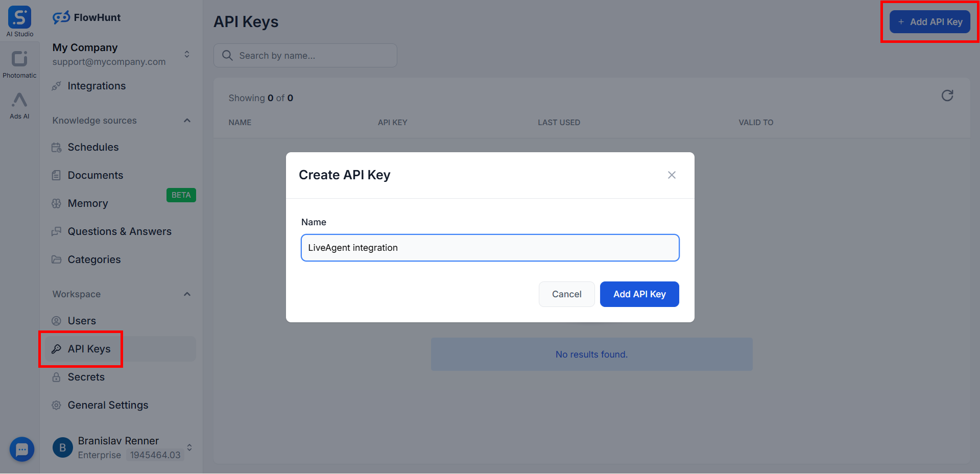Viewport: 980px width, 474px height.
Task: Open the Memory beta page
Action: (87, 203)
